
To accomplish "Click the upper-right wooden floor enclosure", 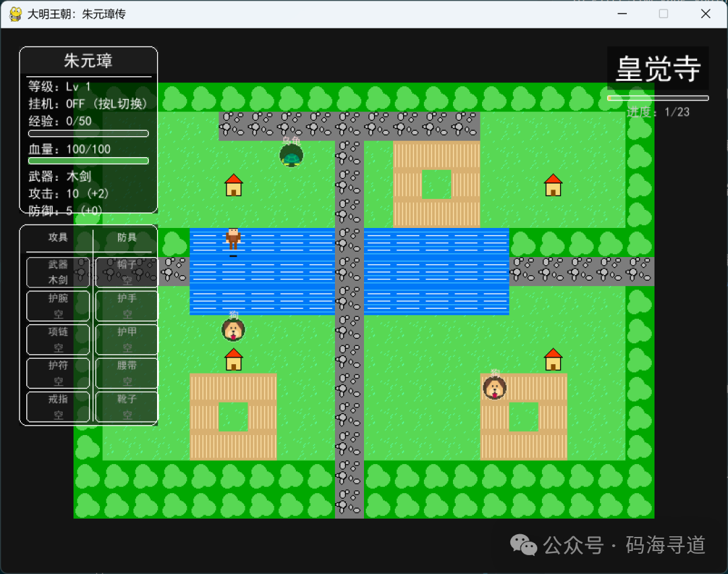I will (x=436, y=184).
